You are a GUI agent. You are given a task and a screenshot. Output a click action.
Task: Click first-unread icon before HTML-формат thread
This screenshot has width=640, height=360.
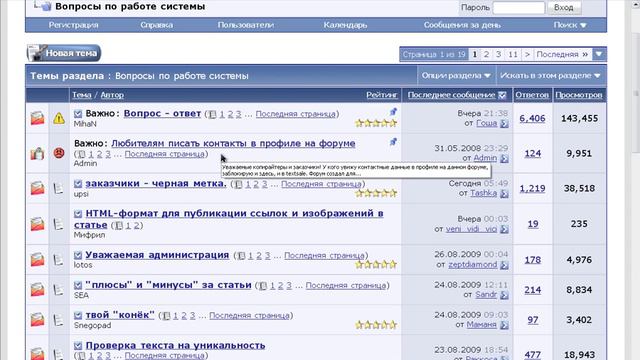tap(78, 214)
